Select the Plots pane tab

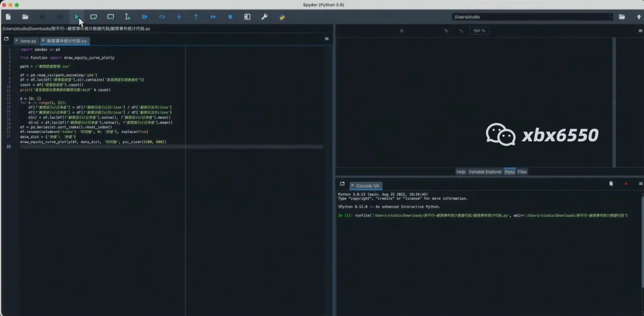(x=510, y=172)
